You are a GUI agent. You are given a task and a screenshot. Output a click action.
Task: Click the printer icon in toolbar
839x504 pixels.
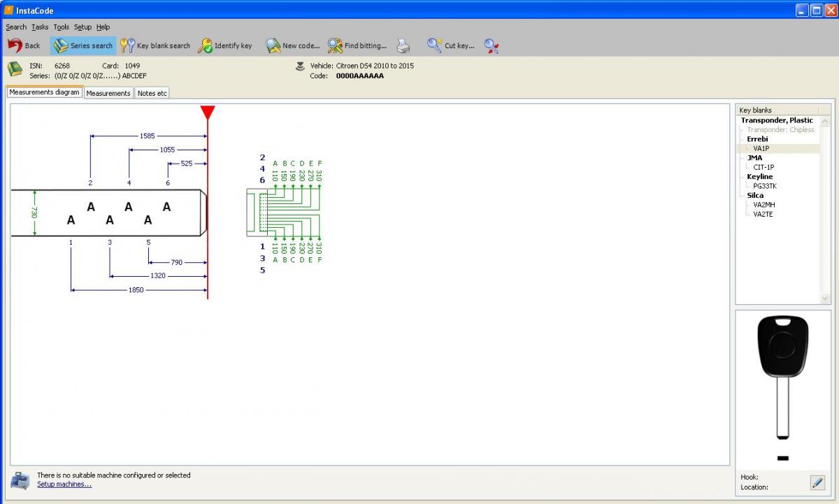pyautogui.click(x=403, y=46)
